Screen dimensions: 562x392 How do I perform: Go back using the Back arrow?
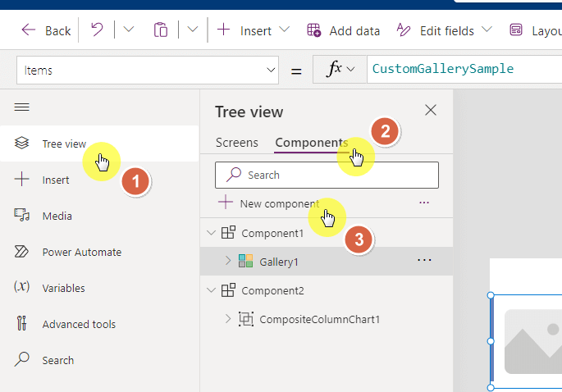(46, 30)
